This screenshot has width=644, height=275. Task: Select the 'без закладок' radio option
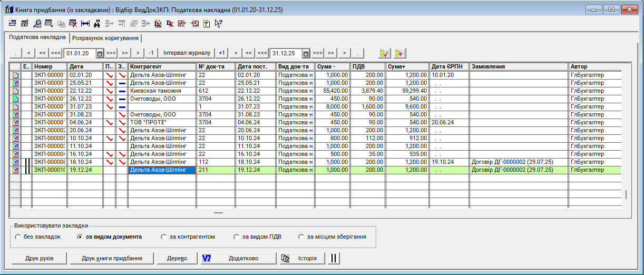click(x=18, y=237)
